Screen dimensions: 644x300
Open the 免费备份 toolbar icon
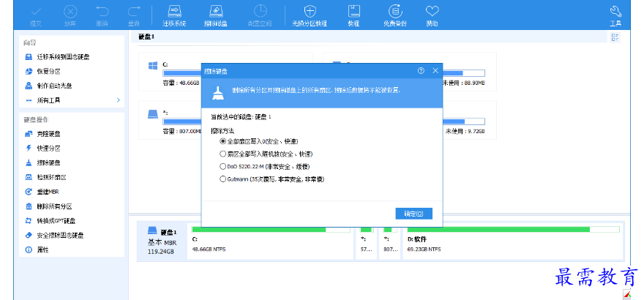point(395,12)
